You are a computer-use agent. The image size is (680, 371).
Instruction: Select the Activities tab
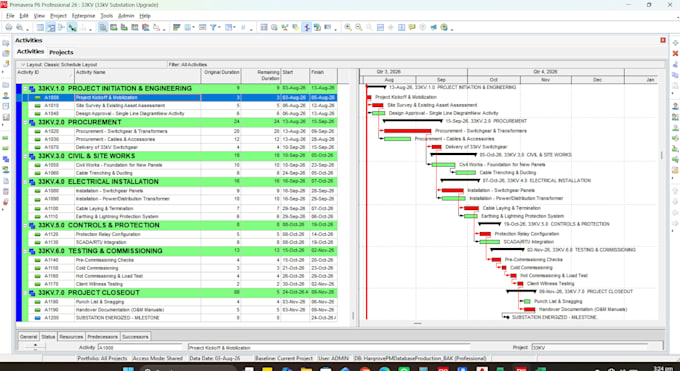[x=30, y=52]
